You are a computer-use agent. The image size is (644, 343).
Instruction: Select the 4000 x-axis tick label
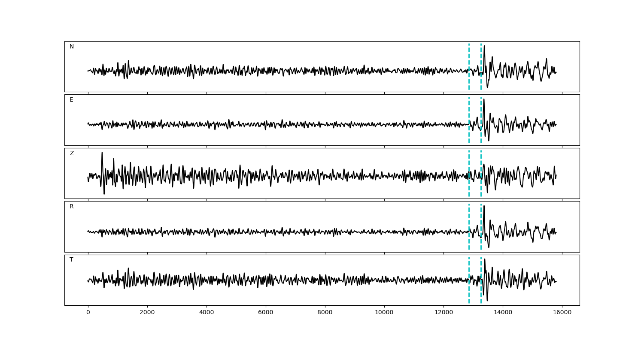tap(207, 313)
